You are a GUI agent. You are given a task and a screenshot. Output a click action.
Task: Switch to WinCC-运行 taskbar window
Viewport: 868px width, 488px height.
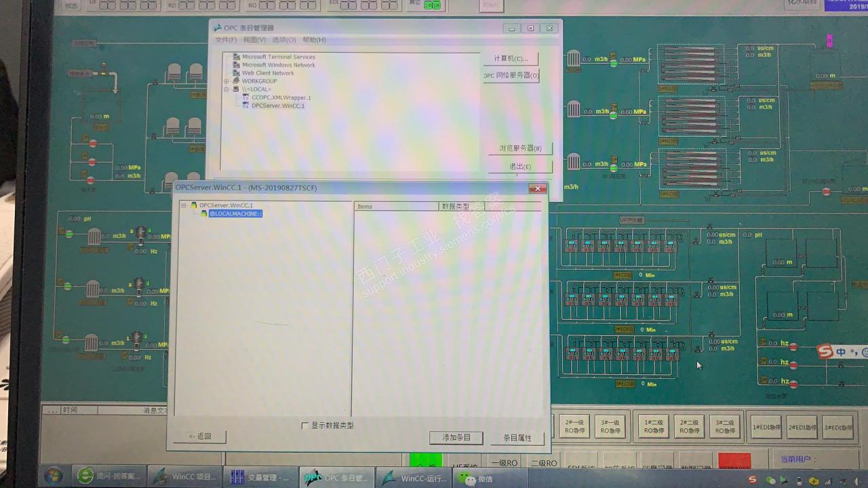click(x=414, y=478)
